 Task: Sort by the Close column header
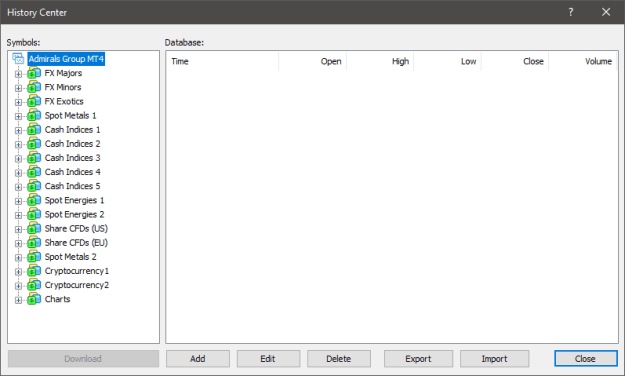click(x=515, y=61)
